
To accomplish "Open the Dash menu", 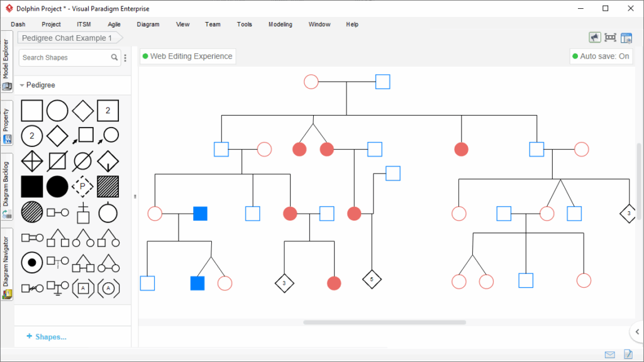I will pos(18,25).
